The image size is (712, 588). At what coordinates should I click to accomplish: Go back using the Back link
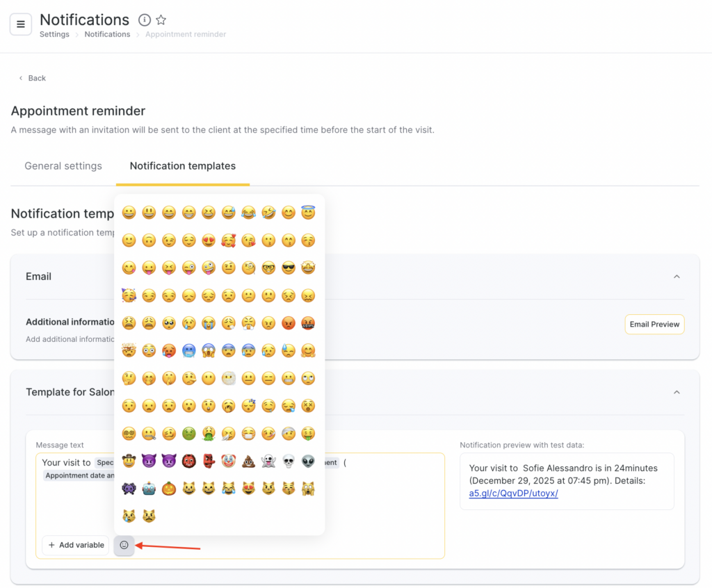click(32, 78)
